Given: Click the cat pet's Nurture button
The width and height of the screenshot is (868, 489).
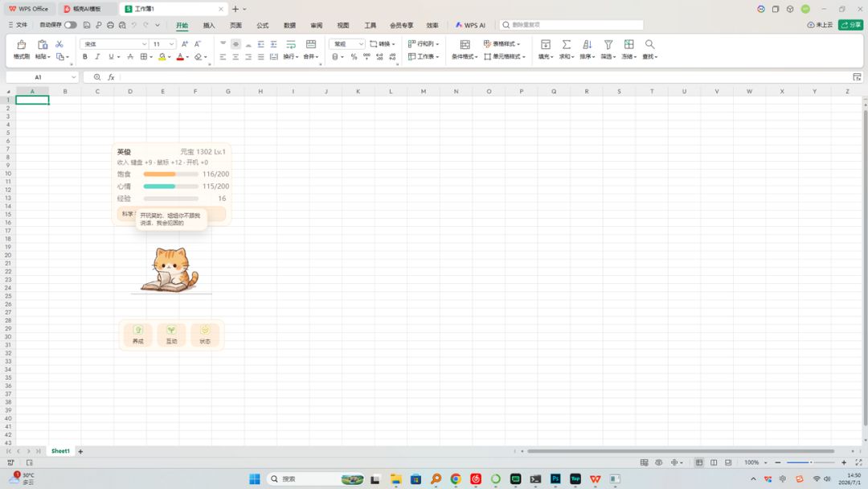Looking at the screenshot, I should [138, 335].
